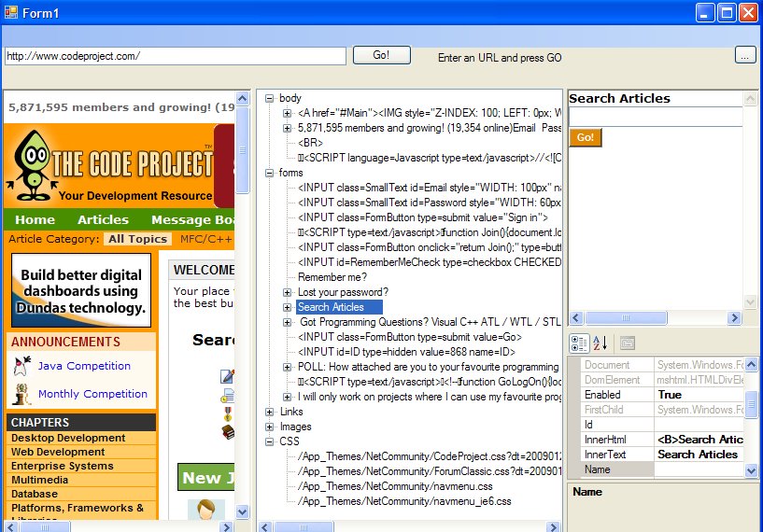Open the Monthly Competition link
Screen dimensions: 763x532
click(92, 394)
